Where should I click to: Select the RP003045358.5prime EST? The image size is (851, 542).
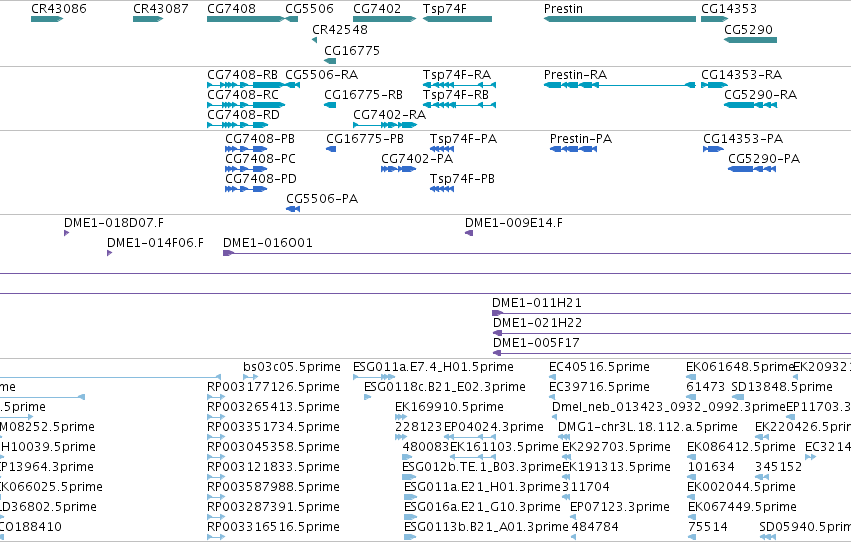click(x=216, y=457)
